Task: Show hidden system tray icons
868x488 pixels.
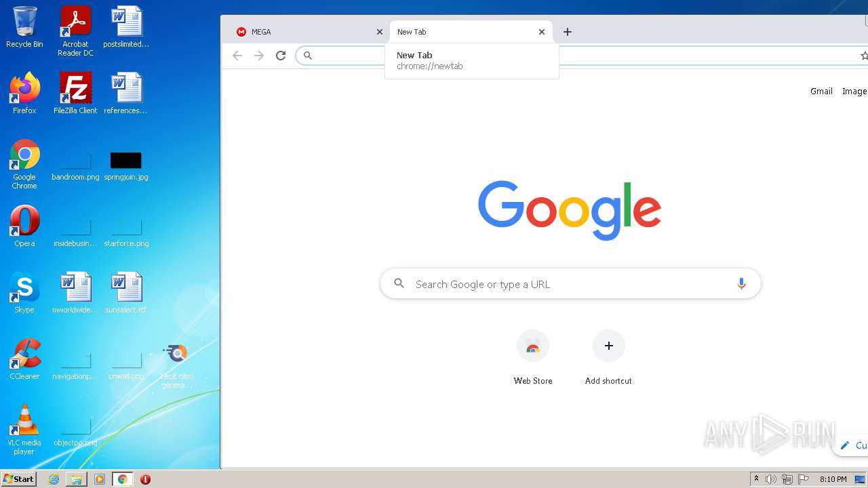Action: point(756,479)
